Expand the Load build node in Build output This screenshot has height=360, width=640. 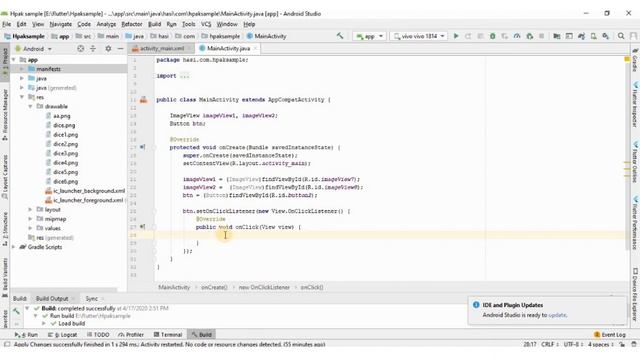point(44,323)
